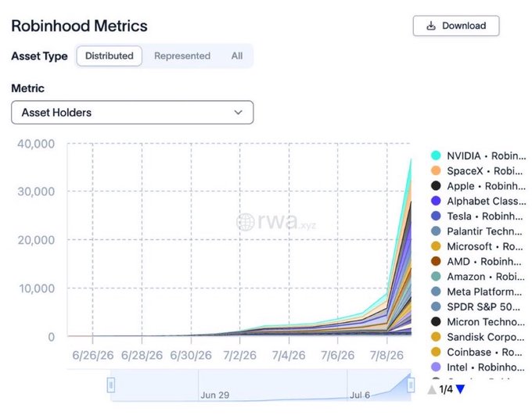The image size is (532, 419).
Task: Choose the All asset type tab
Action: click(x=237, y=56)
